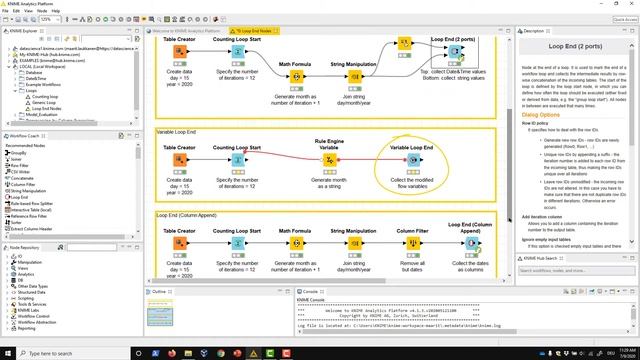The height and width of the screenshot is (360, 640).
Task: Click the Windows taskbar search box
Action: coord(73,353)
